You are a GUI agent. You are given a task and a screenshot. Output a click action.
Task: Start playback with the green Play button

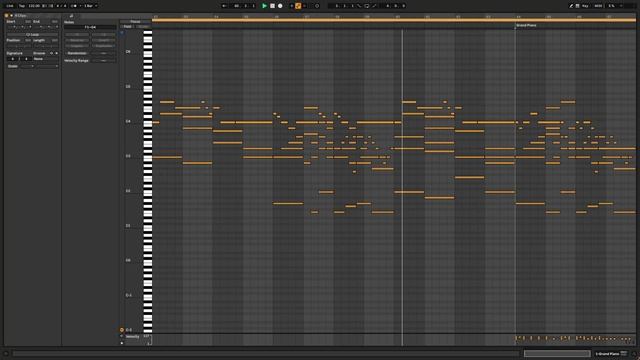point(264,6)
